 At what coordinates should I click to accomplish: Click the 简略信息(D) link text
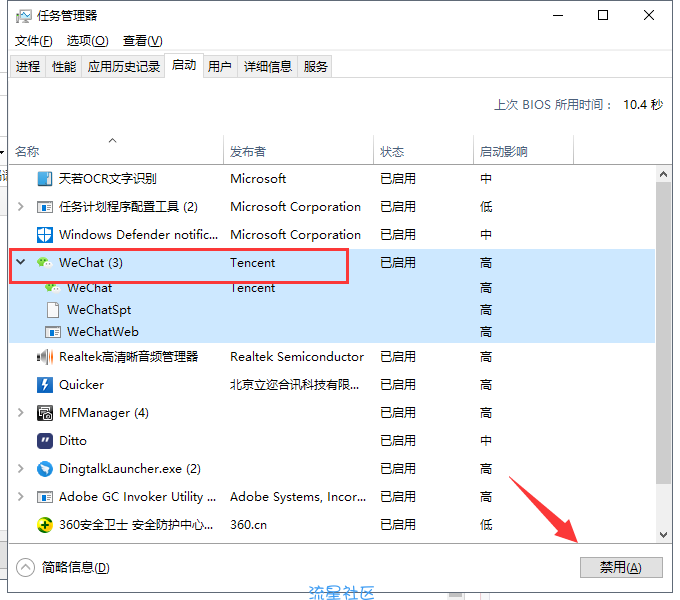pyautogui.click(x=75, y=567)
